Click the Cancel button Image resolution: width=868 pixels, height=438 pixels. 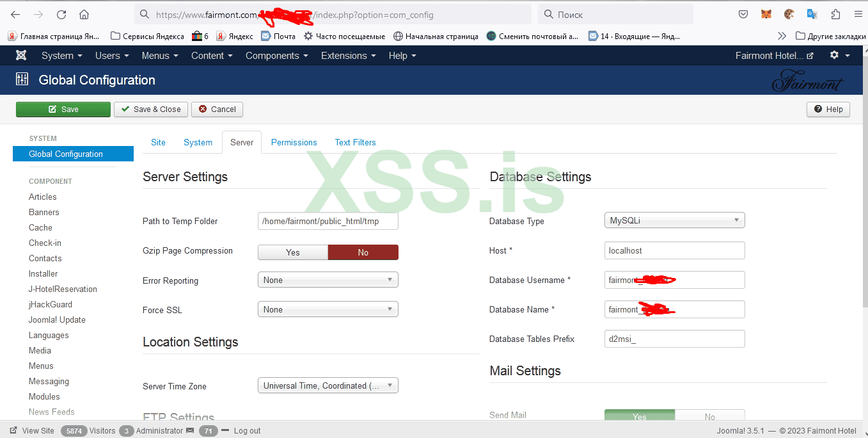217,109
